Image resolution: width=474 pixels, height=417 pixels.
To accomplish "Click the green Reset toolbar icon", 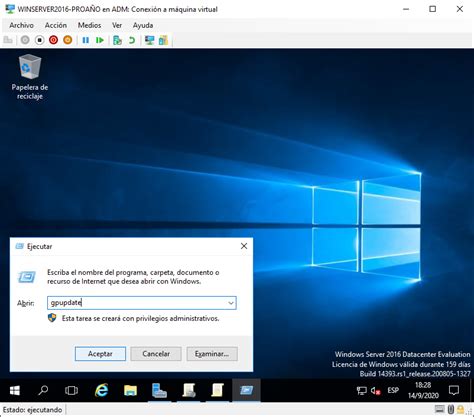I will [100, 40].
